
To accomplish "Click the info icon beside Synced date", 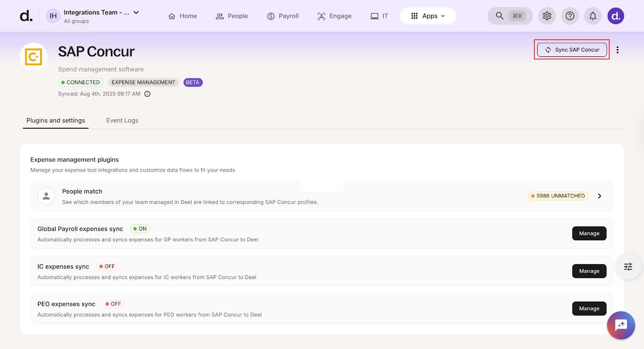I will point(147,94).
